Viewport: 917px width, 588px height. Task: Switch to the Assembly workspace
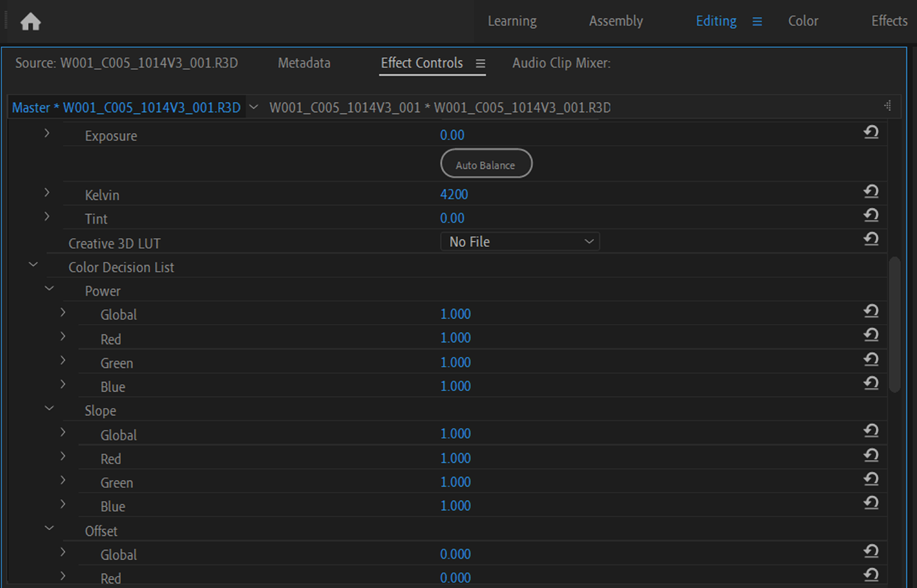coord(616,21)
